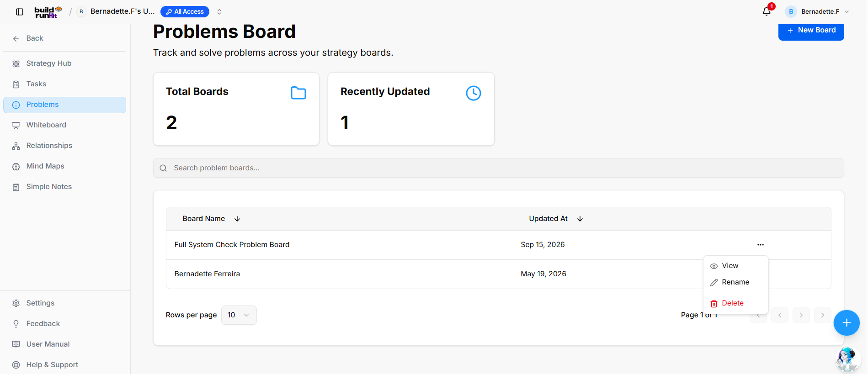This screenshot has width=868, height=374.
Task: Create a New Board
Action: pyautogui.click(x=811, y=31)
